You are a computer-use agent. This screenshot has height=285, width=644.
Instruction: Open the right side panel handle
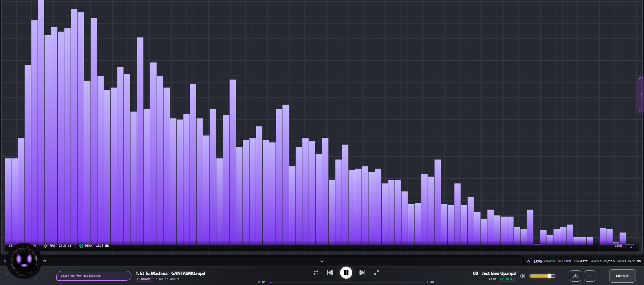[641, 95]
